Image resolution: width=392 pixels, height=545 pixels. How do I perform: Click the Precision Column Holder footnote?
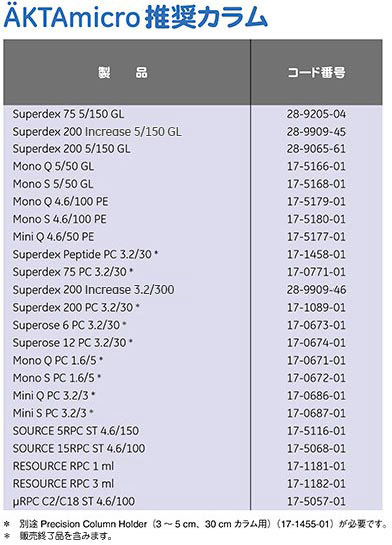pyautogui.click(x=196, y=524)
